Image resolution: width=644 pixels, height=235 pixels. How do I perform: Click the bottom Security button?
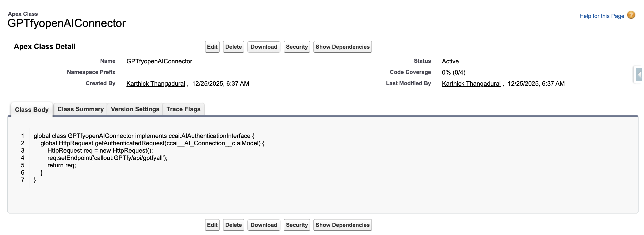pyautogui.click(x=297, y=225)
